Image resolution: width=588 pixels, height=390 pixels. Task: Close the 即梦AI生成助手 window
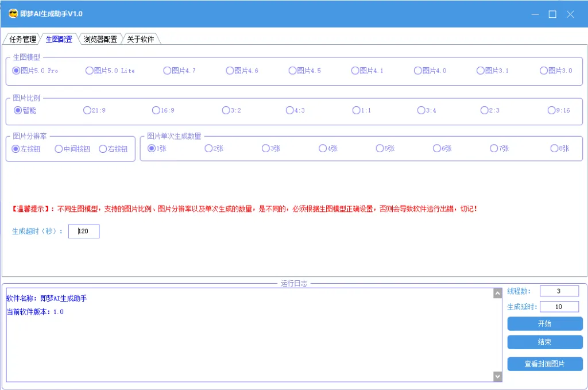570,14
